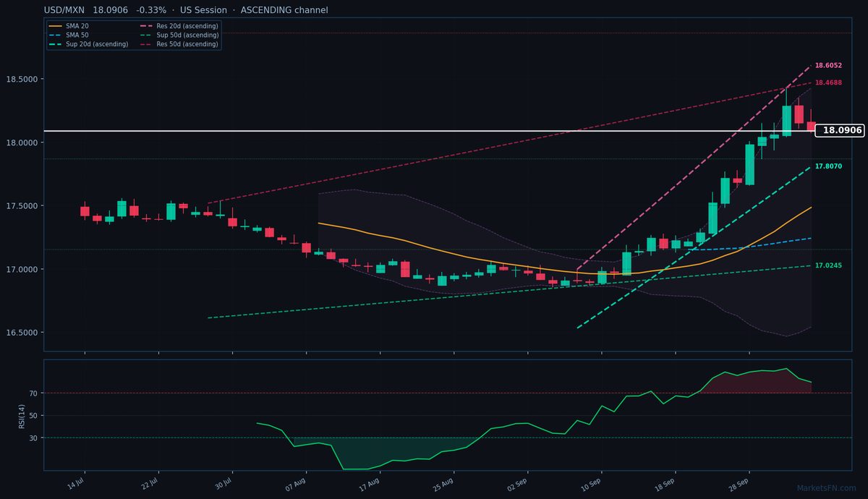Click the SMA 20 legend entry
868x499 pixels.
pyautogui.click(x=69, y=26)
